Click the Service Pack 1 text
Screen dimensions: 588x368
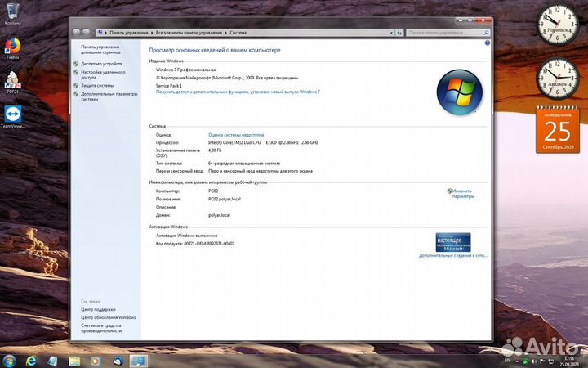[x=169, y=86]
